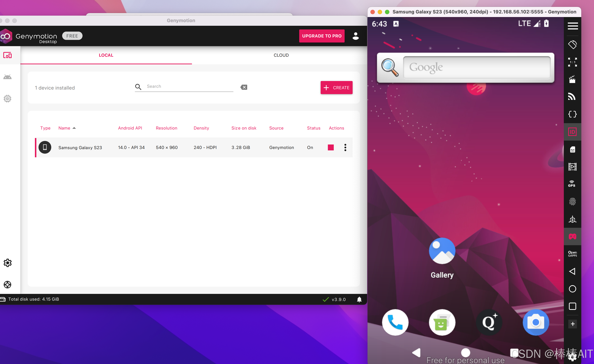Viewport: 594px width, 364px height.
Task: Stop the Samsung Galaxy S23 device
Action: coord(331,147)
